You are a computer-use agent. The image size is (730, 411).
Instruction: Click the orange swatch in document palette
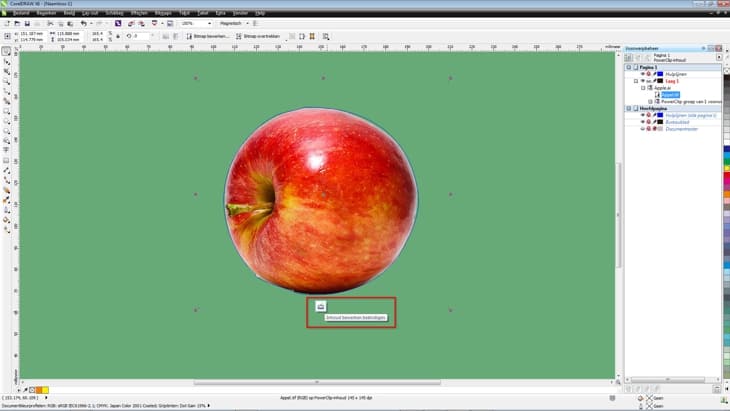click(36, 389)
